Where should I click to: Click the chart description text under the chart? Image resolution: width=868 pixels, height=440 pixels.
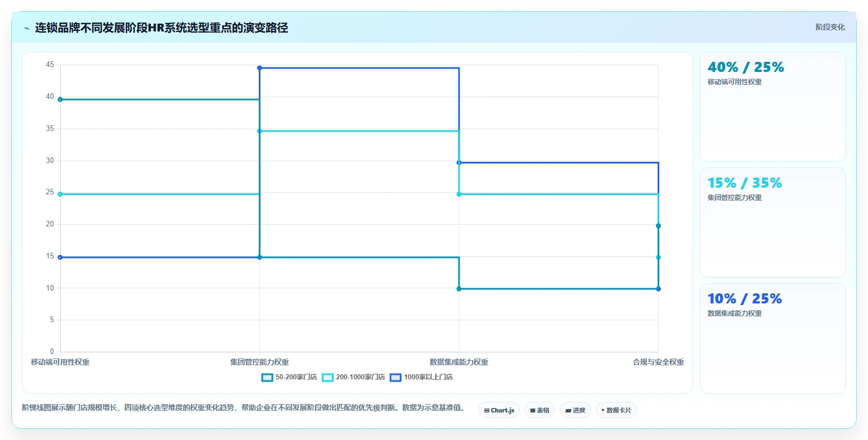[x=243, y=407]
